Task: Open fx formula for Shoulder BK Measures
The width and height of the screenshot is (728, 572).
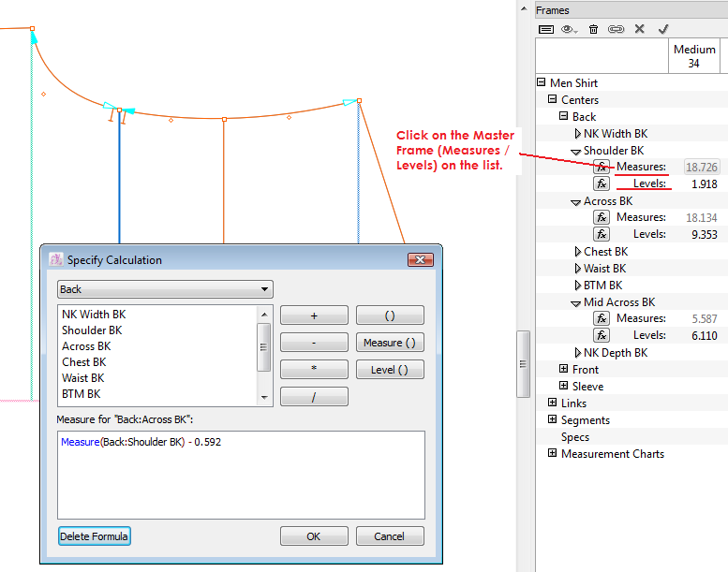Action: (x=602, y=167)
